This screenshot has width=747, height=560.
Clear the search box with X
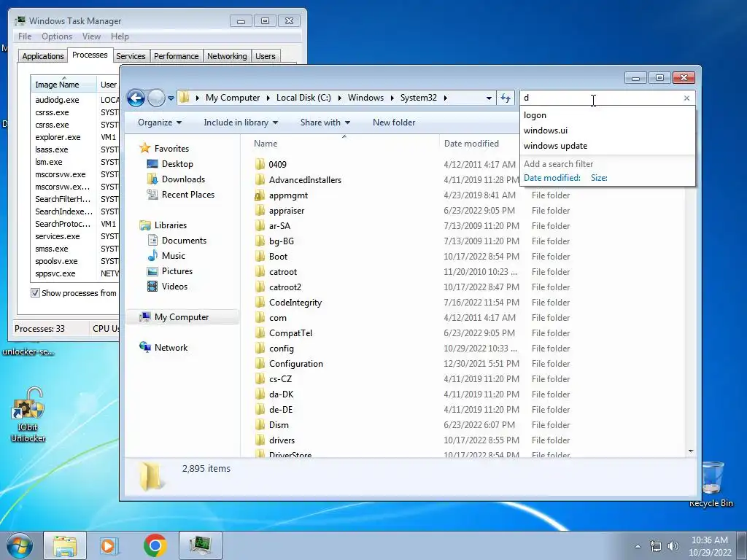[x=686, y=98]
